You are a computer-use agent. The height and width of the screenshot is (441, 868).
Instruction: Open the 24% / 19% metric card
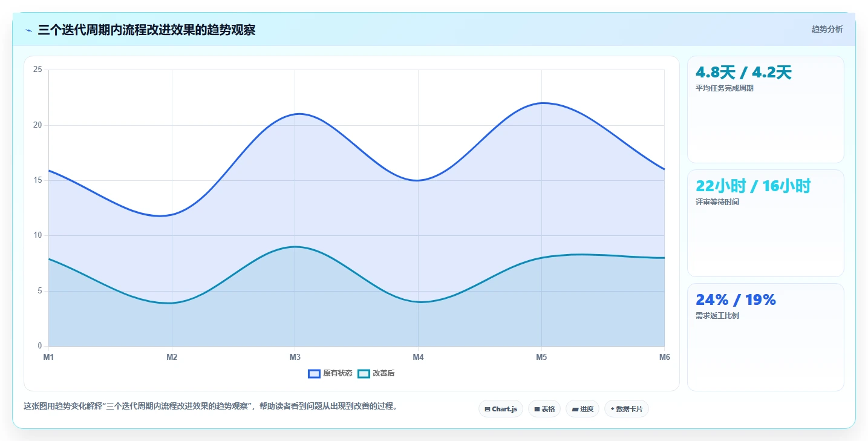coord(766,338)
